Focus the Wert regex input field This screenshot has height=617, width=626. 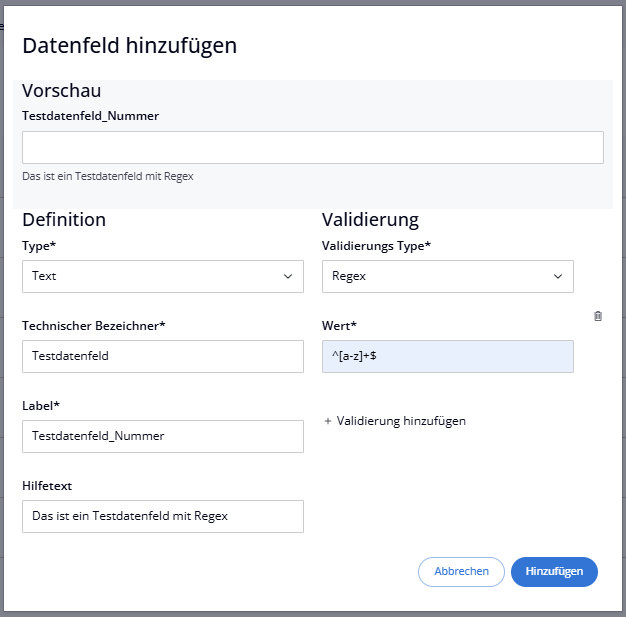(447, 356)
